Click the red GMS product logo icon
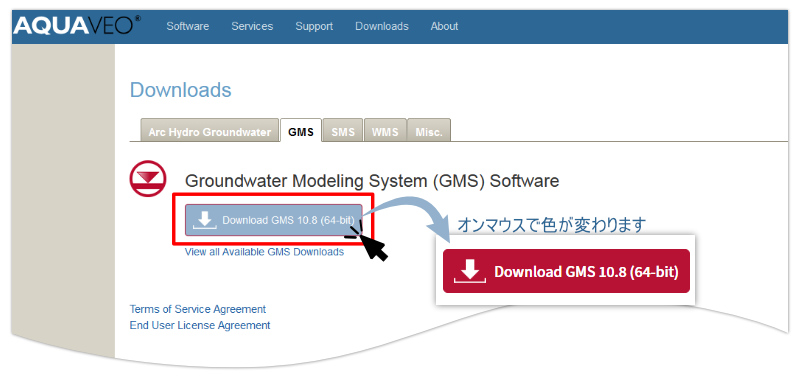The width and height of the screenshot is (800, 379). 148,179
